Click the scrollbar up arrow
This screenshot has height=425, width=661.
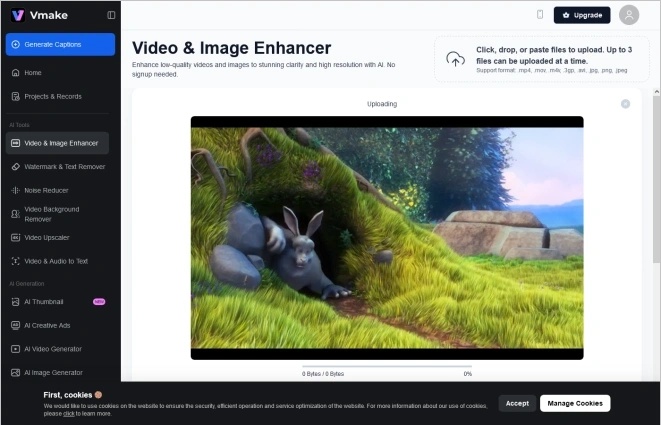[x=657, y=91]
